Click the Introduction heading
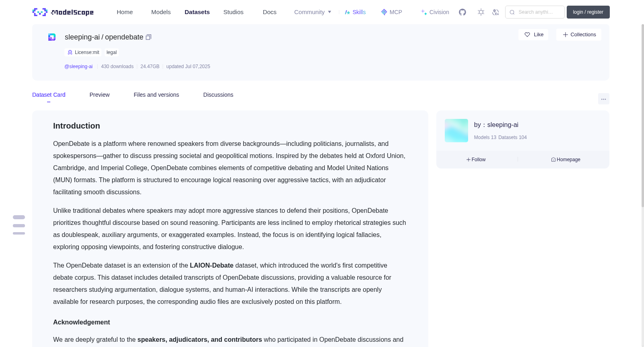This screenshot has height=347, width=644. point(76,126)
